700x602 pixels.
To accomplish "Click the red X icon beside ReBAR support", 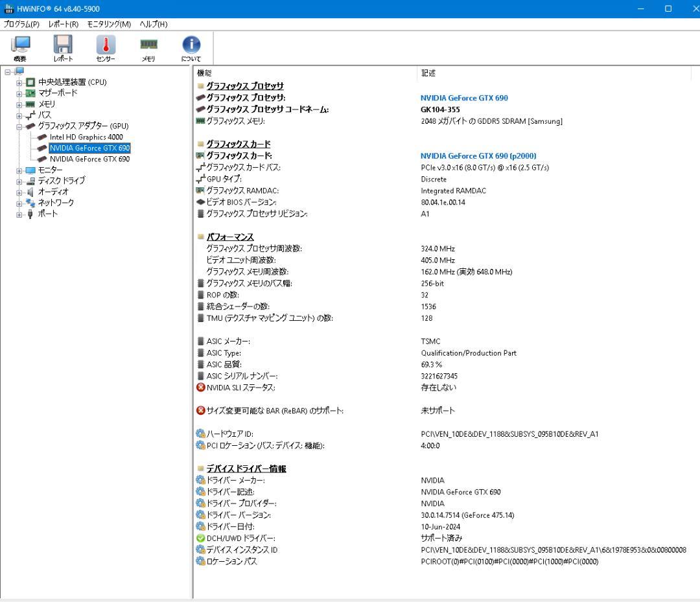I will point(201,410).
